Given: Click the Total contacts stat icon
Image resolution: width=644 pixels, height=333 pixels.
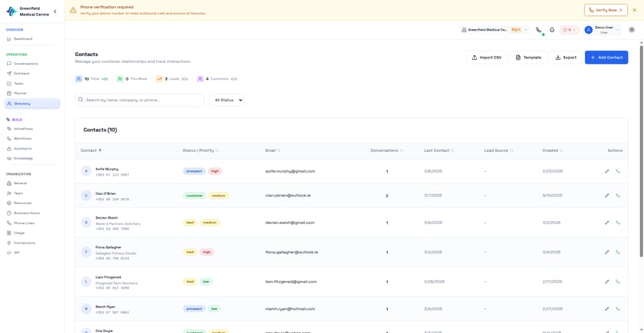Looking at the screenshot, I should click(79, 78).
